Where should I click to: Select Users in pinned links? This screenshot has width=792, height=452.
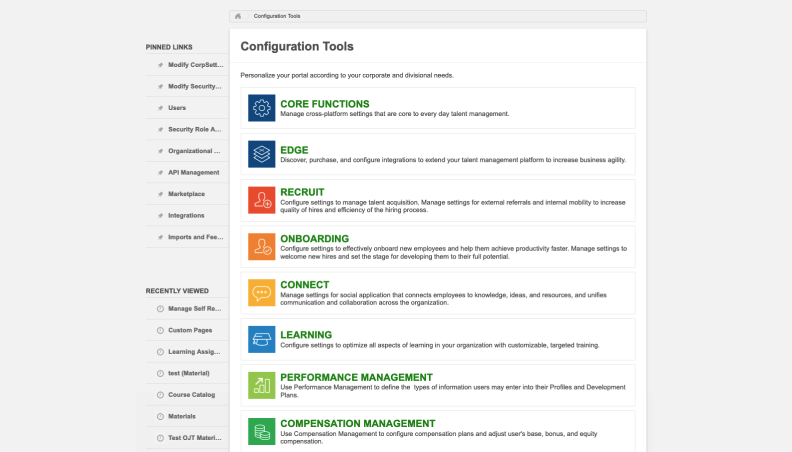coord(177,108)
